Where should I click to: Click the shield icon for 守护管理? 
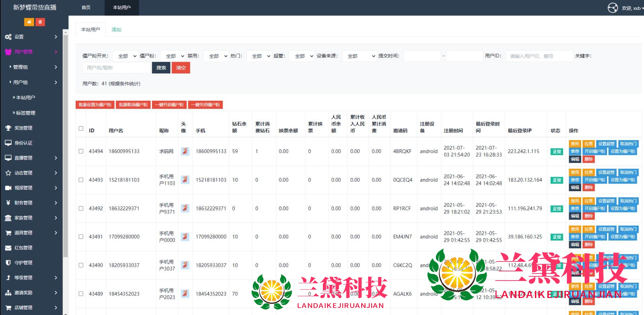pyautogui.click(x=8, y=263)
